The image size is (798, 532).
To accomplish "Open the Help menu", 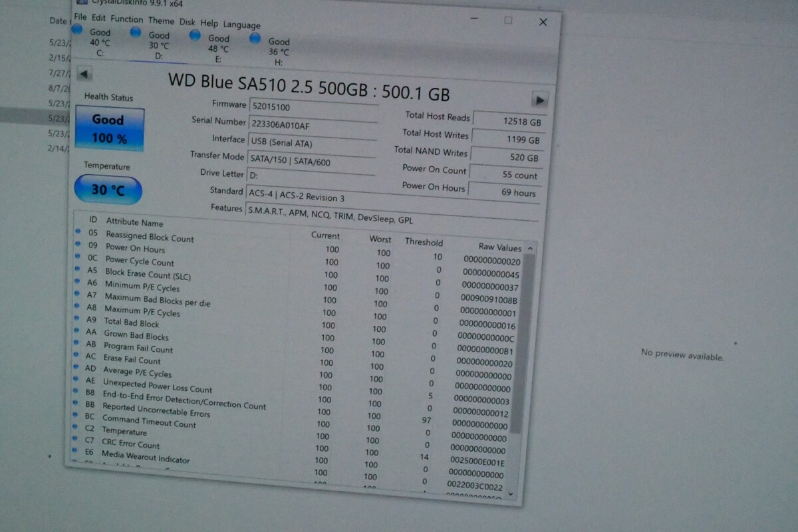I will [209, 23].
